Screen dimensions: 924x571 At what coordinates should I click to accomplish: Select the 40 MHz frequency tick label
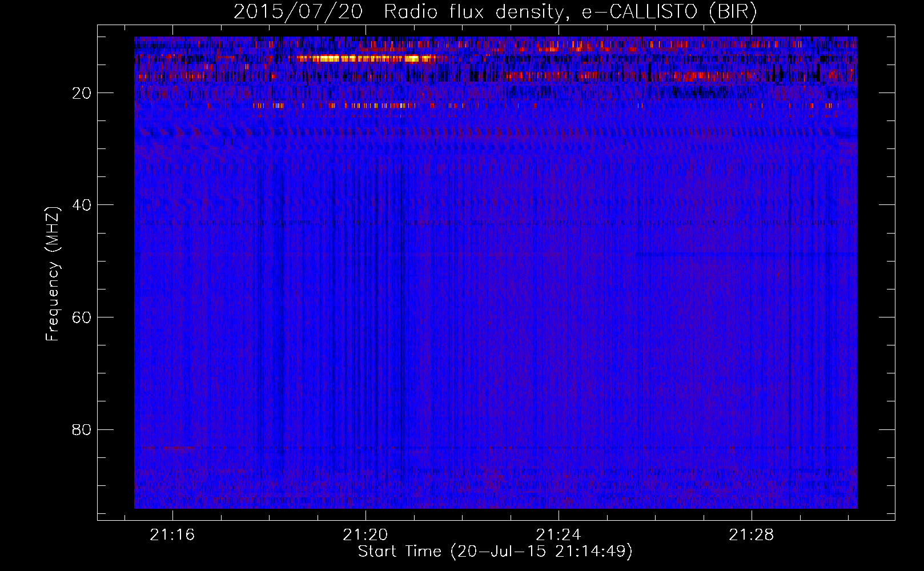82,205
